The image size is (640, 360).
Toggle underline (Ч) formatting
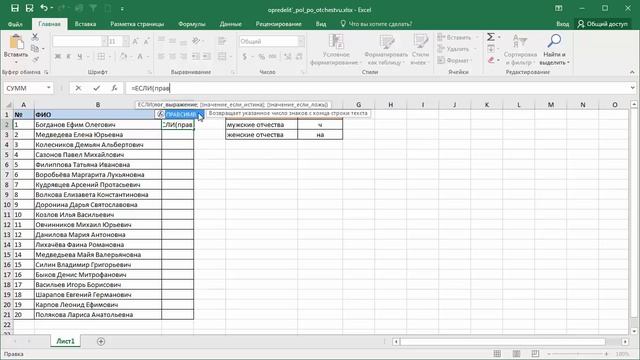[80, 56]
